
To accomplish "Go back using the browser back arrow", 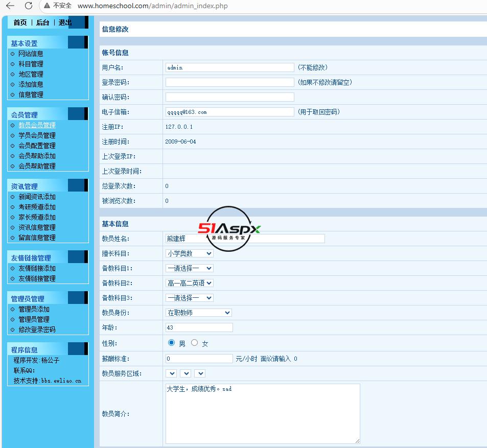I will point(10,6).
